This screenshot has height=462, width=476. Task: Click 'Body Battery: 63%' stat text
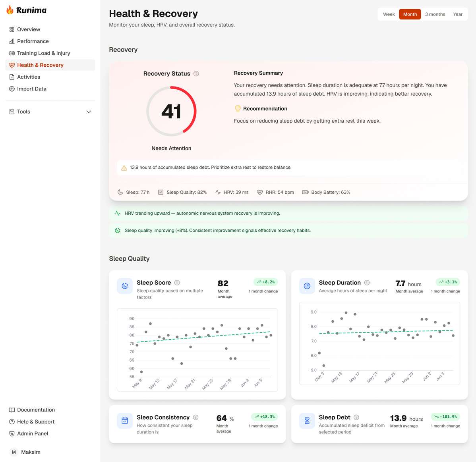point(331,192)
